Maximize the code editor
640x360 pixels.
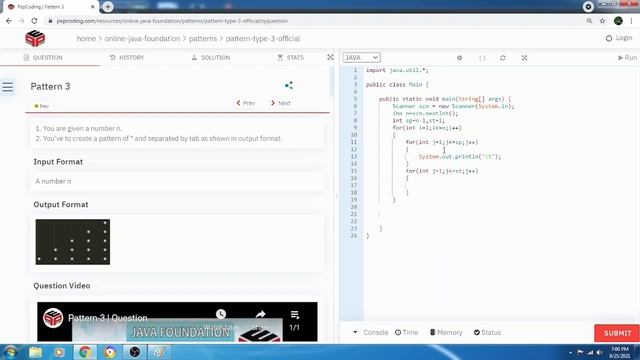pos(524,58)
